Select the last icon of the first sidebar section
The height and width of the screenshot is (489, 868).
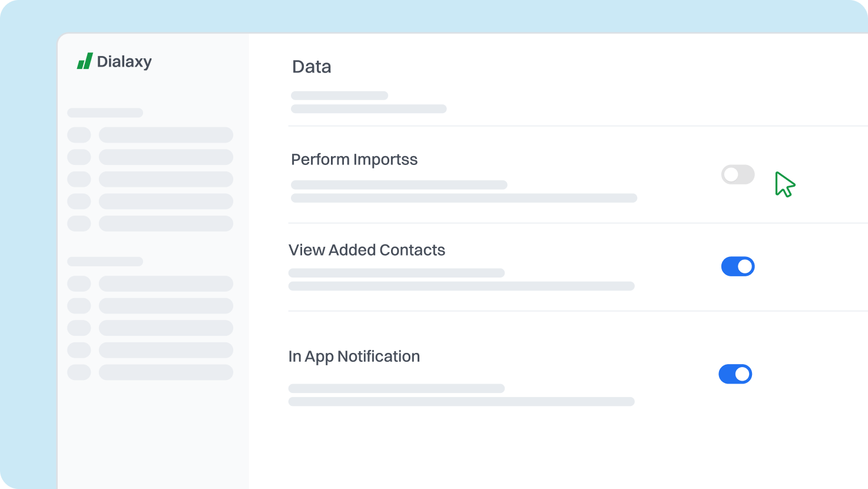[x=79, y=224]
